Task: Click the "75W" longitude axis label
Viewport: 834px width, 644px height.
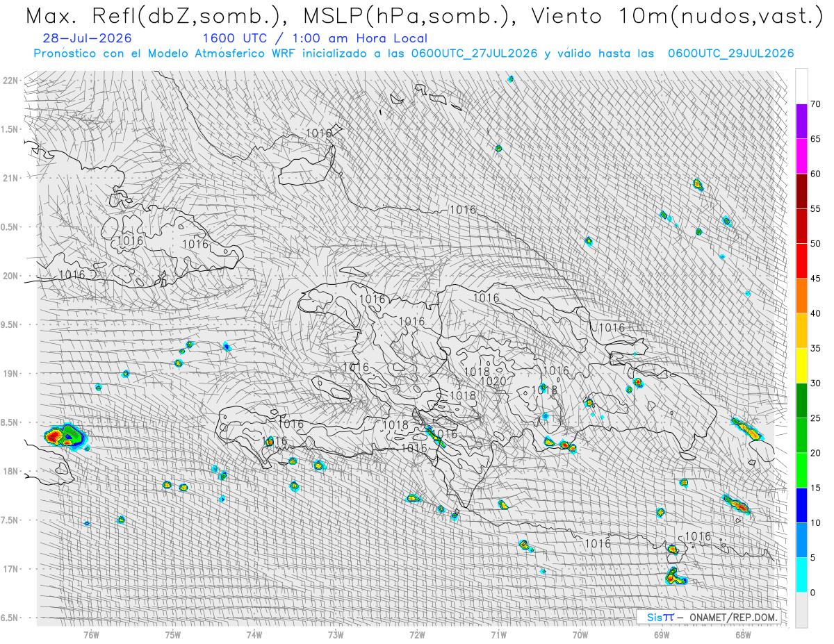Action: [173, 634]
